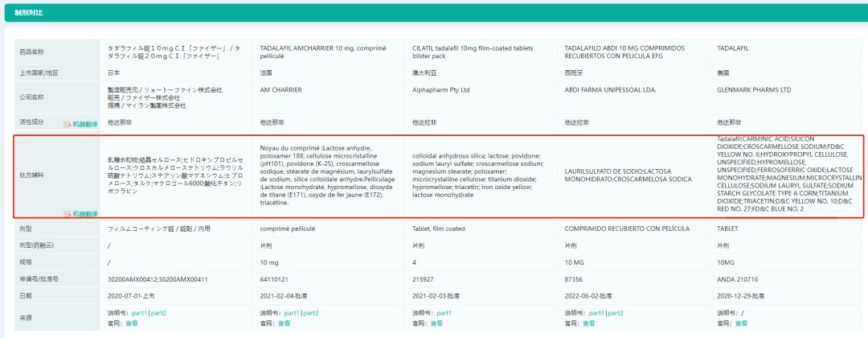This screenshot has width=868, height=338.
Task: Click the ABDI FARMA UNIPESSOAL LDA. company name
Action: [611, 90]
